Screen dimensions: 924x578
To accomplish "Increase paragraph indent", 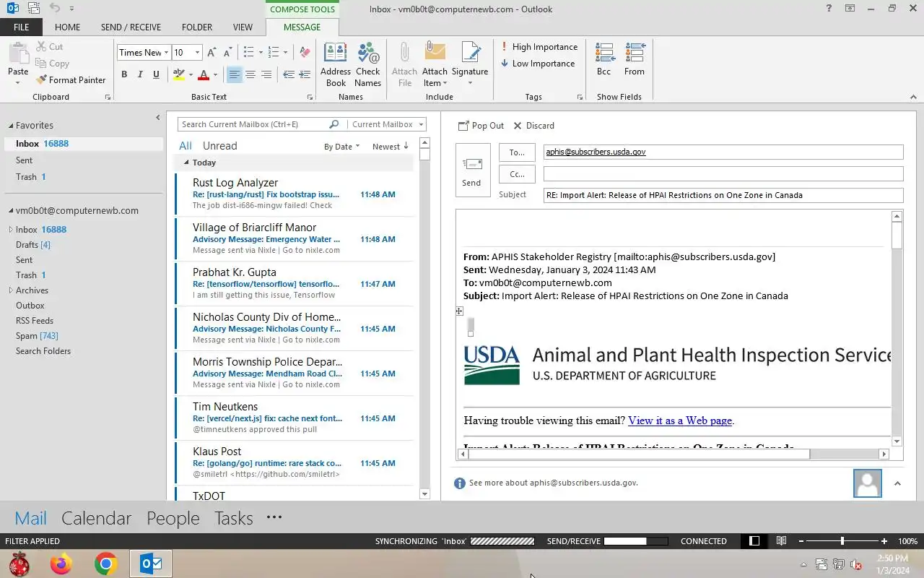I will 305,74.
